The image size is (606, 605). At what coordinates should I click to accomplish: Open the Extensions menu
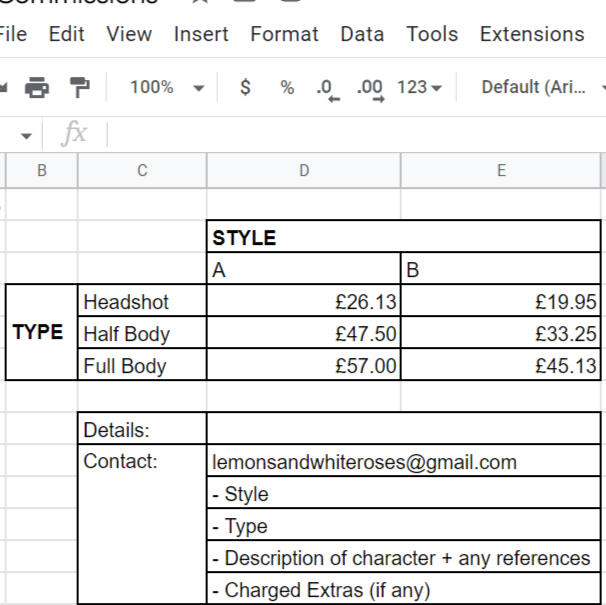pos(532,34)
